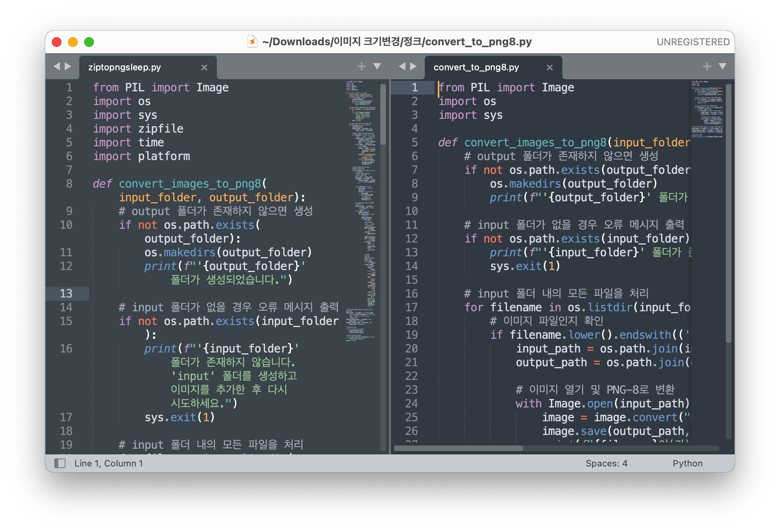Viewport: 780px width, 532px height.
Task: Close the ziptopngsleep.py tab
Action: 204,68
